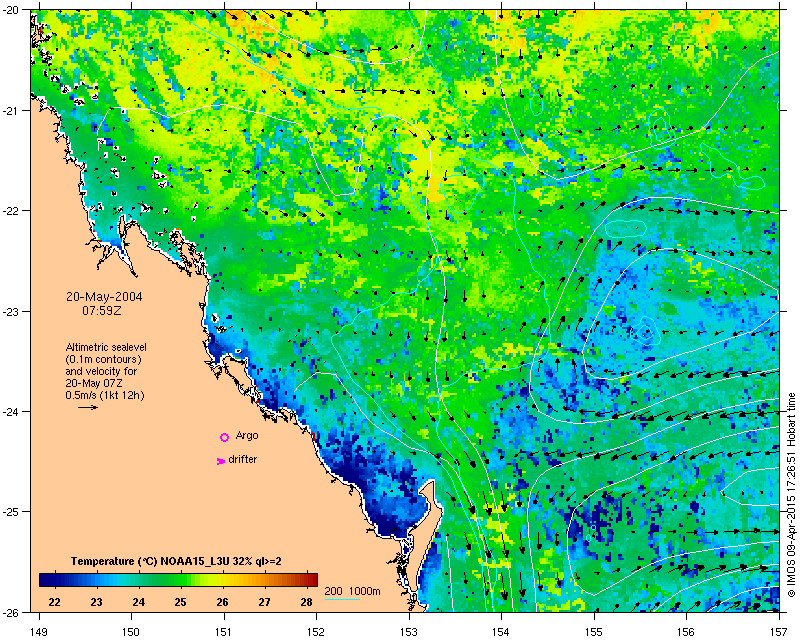The width and height of the screenshot is (800, 640).
Task: Click the magenta Argo circle marker
Action: tap(224, 437)
